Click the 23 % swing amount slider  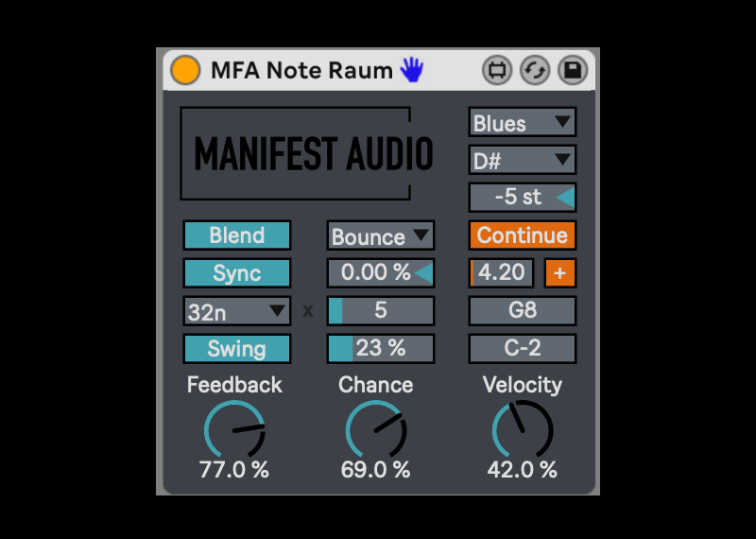[380, 348]
